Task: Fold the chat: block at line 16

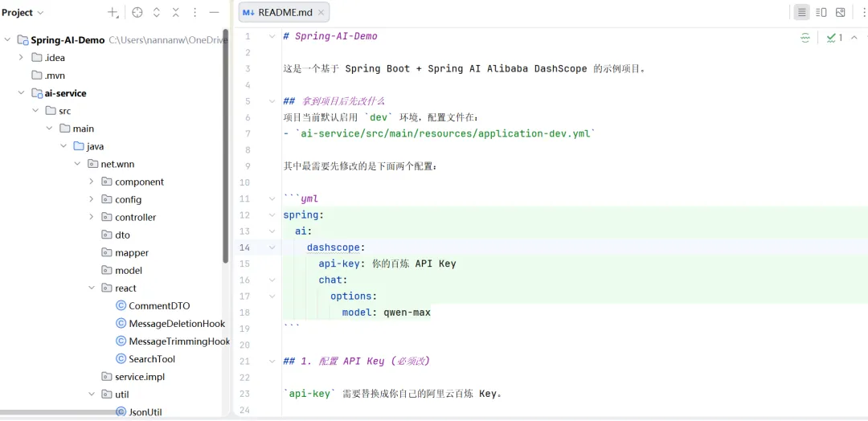Action: 272,280
